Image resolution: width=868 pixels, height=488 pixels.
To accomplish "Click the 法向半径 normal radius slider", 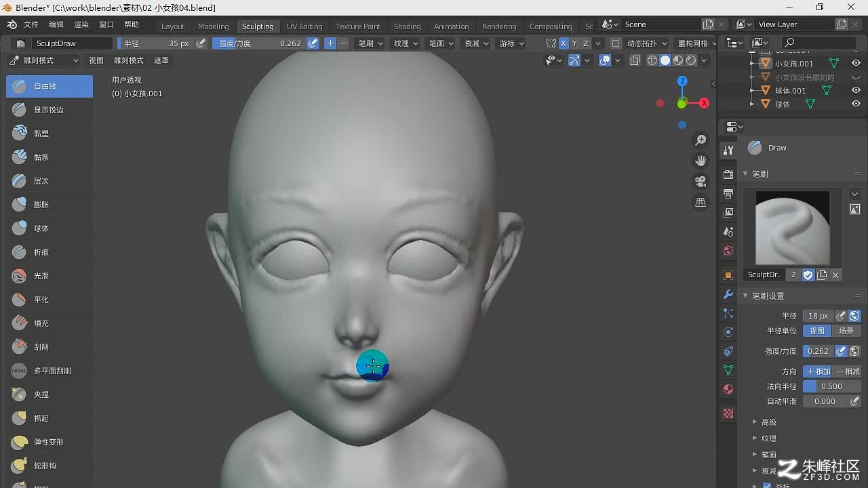I will pyautogui.click(x=832, y=386).
